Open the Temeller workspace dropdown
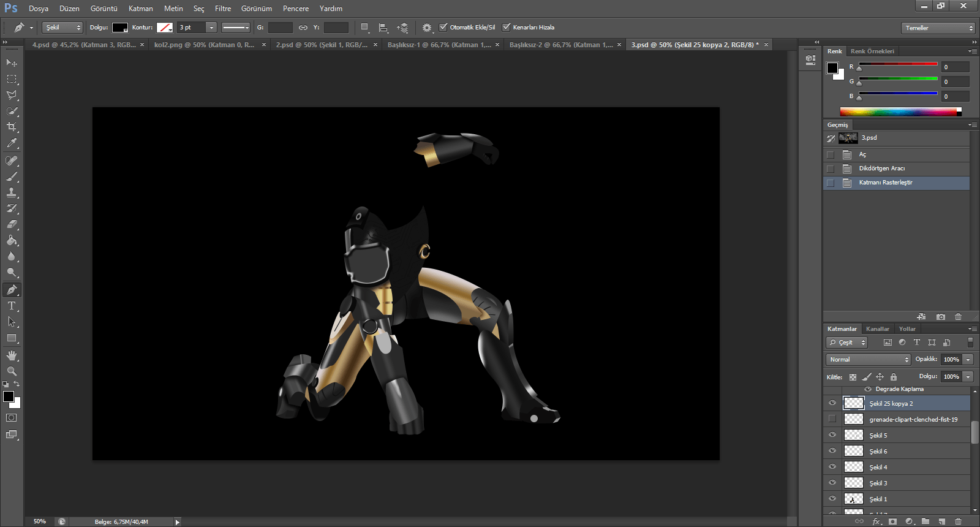This screenshot has height=527, width=980. point(938,28)
